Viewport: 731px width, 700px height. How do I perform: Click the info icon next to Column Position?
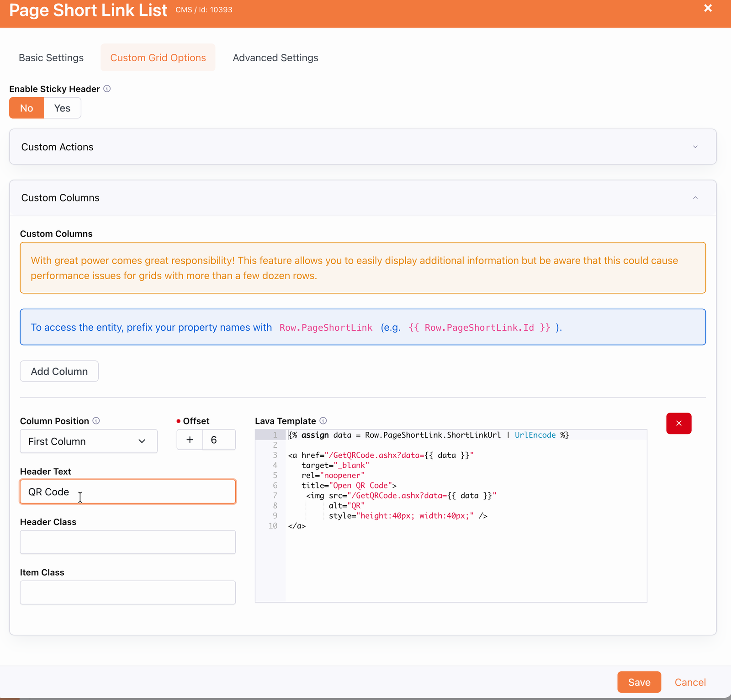96,421
